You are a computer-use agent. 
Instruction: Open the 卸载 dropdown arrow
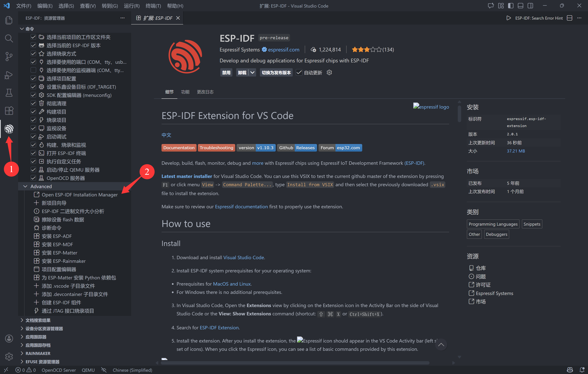[x=253, y=73]
